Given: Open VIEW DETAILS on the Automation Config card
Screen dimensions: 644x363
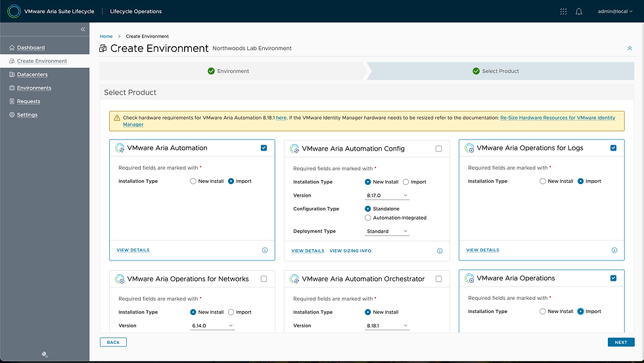Looking at the screenshot, I should (308, 251).
